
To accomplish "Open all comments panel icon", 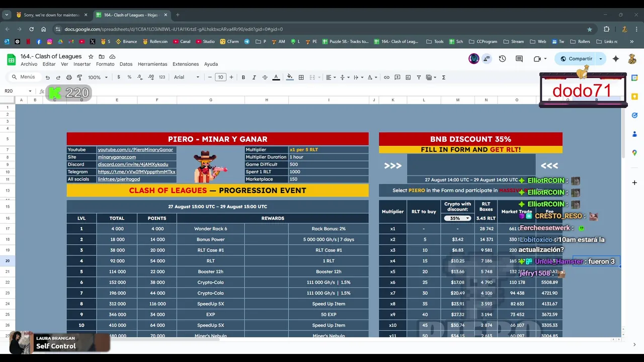I will click(519, 59).
